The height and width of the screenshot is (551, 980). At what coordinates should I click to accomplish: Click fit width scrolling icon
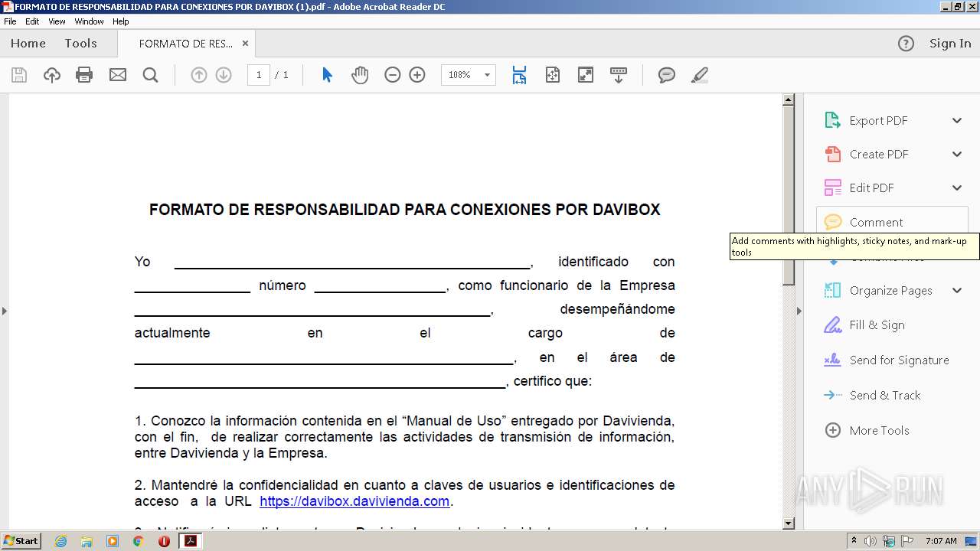[x=519, y=75]
